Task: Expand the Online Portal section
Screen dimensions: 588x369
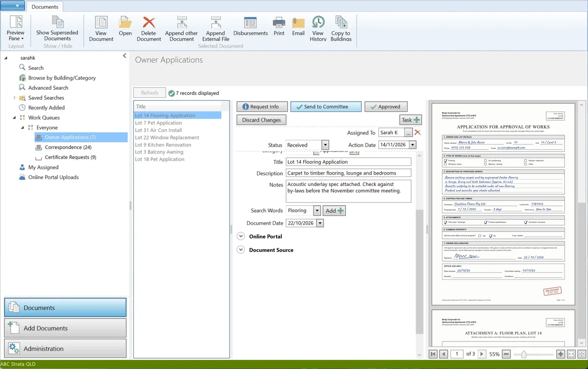Action: click(x=241, y=236)
